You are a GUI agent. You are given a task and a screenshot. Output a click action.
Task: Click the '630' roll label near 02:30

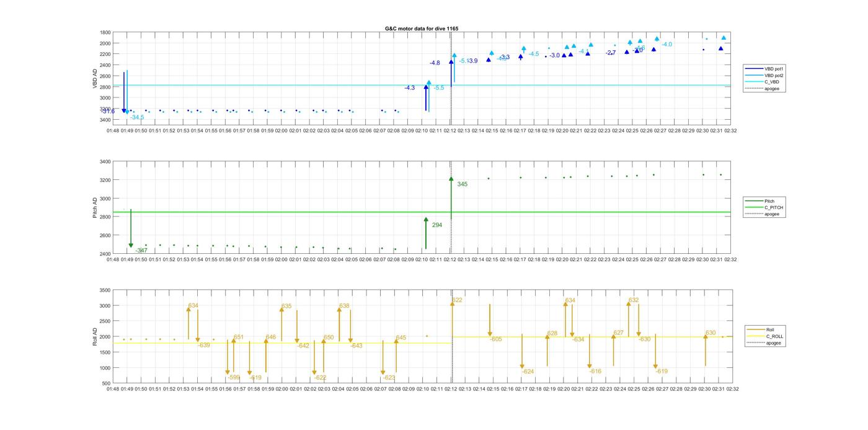tap(711, 333)
